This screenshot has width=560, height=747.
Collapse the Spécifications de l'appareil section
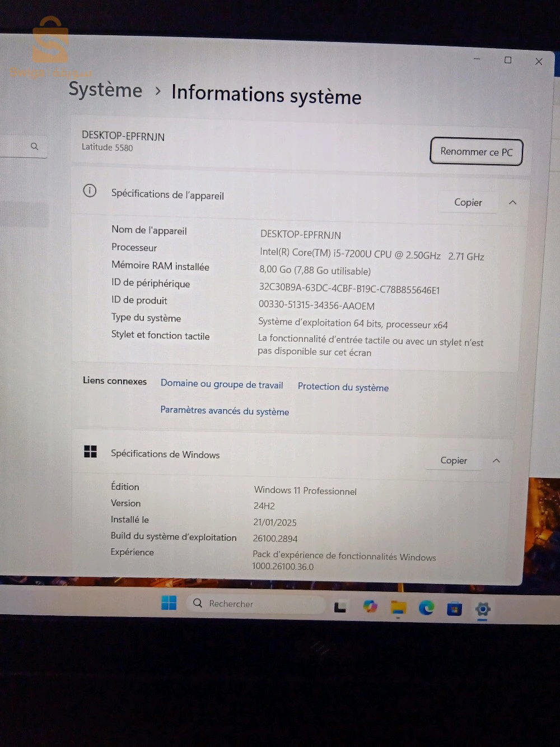point(512,203)
